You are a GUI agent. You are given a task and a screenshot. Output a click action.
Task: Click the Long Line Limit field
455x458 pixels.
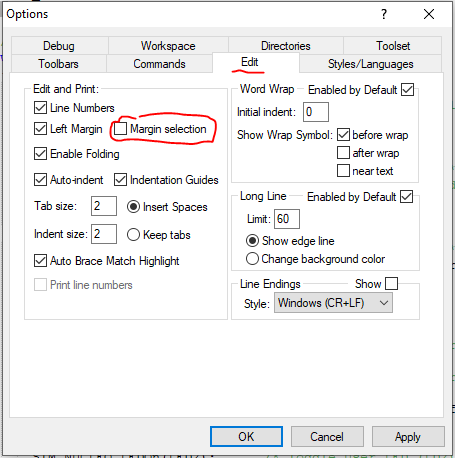[287, 219]
